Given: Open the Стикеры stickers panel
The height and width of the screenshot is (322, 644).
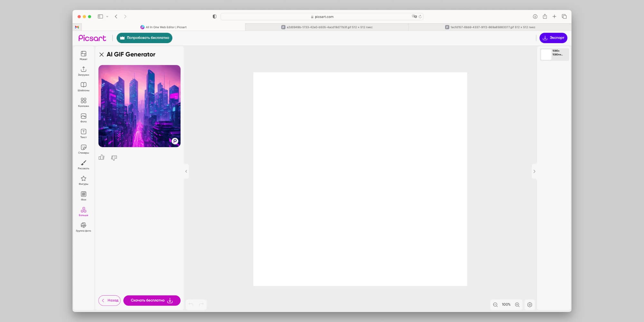Looking at the screenshot, I should (x=83, y=149).
